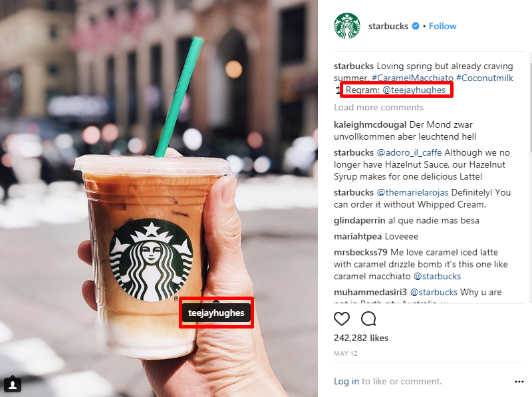Image resolution: width=532 pixels, height=397 pixels.
Task: View the 242,282 likes list
Action: pos(361,338)
